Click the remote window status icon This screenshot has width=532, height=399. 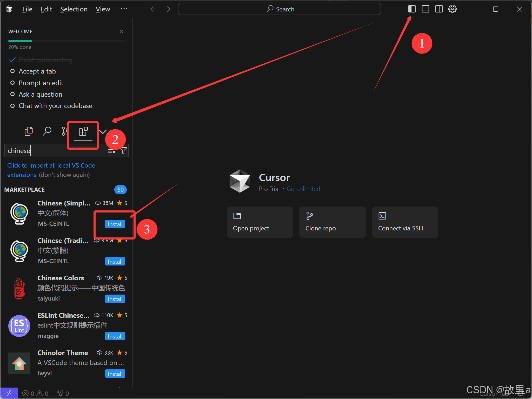click(9, 393)
